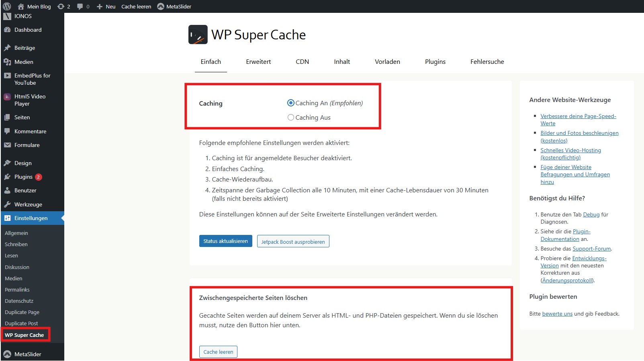The height and width of the screenshot is (361, 644).
Task: Open Duplicate Post settings submenu
Action: (x=21, y=323)
